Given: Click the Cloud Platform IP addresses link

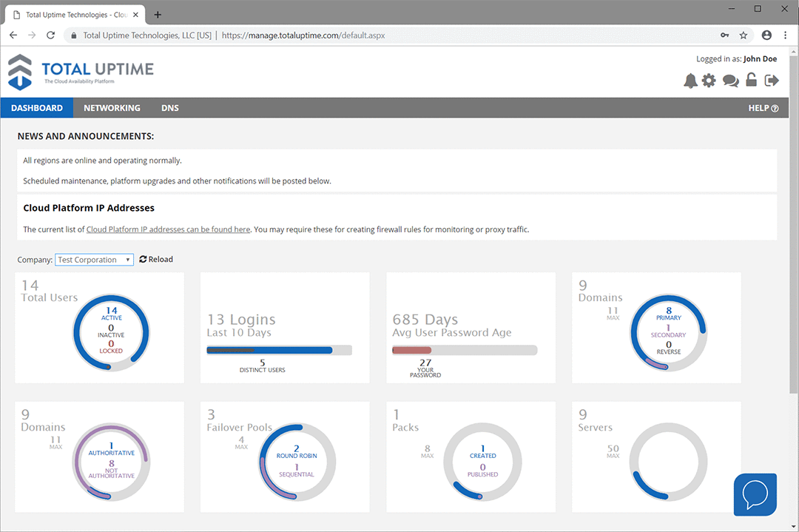Looking at the screenshot, I should coord(168,229).
